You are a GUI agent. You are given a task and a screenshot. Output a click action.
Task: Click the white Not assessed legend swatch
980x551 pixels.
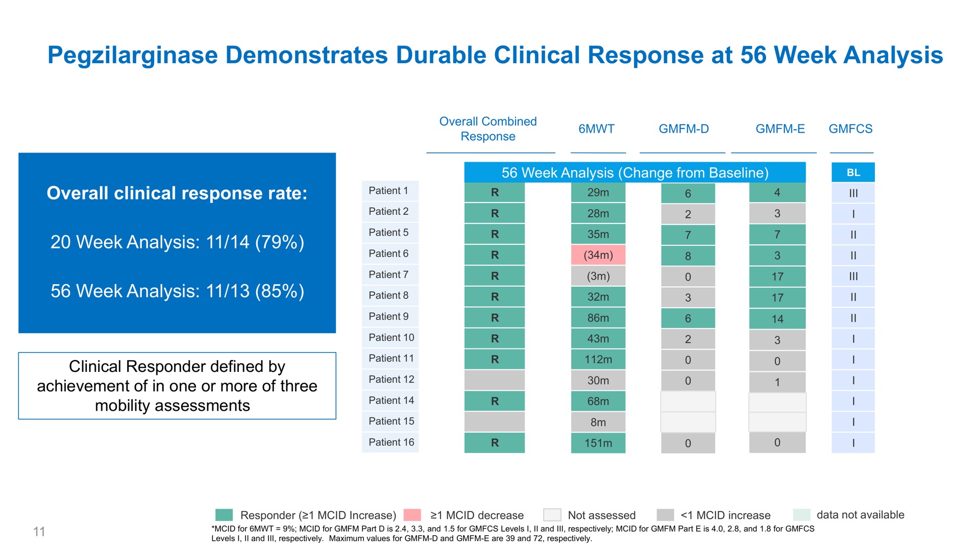[x=552, y=515]
